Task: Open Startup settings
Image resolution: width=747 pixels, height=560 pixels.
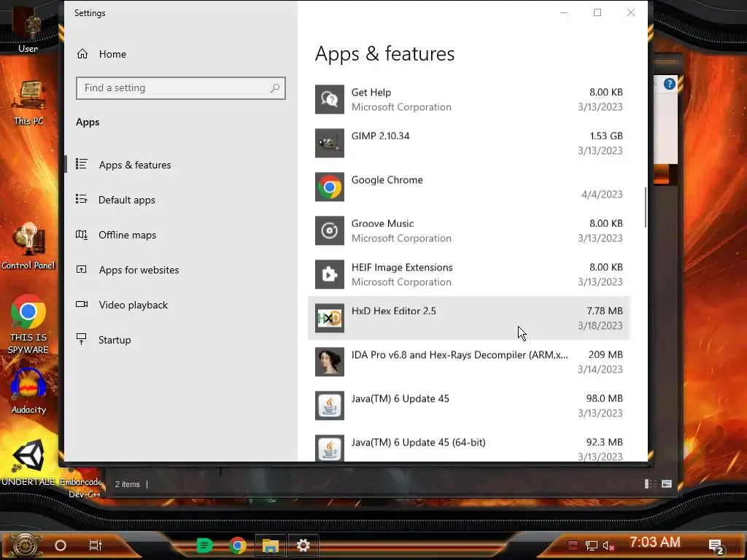Action: coord(181,340)
